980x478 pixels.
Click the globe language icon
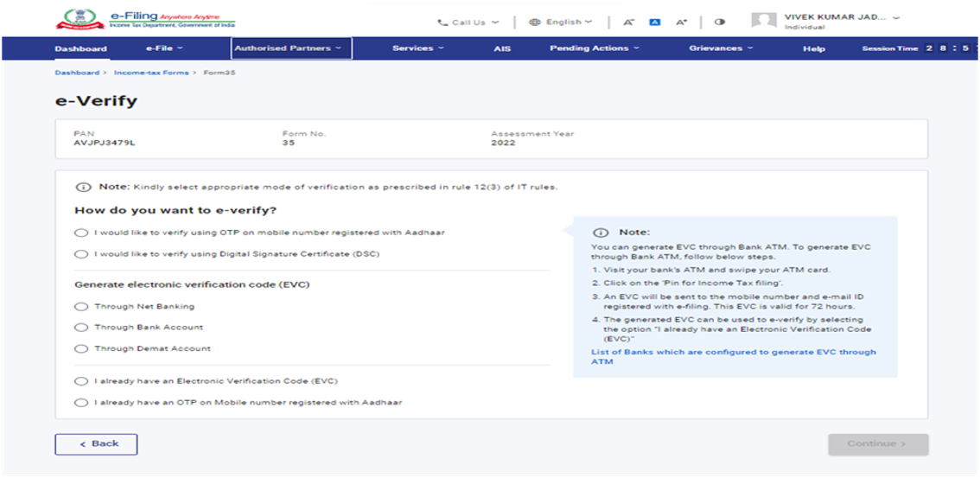point(534,22)
